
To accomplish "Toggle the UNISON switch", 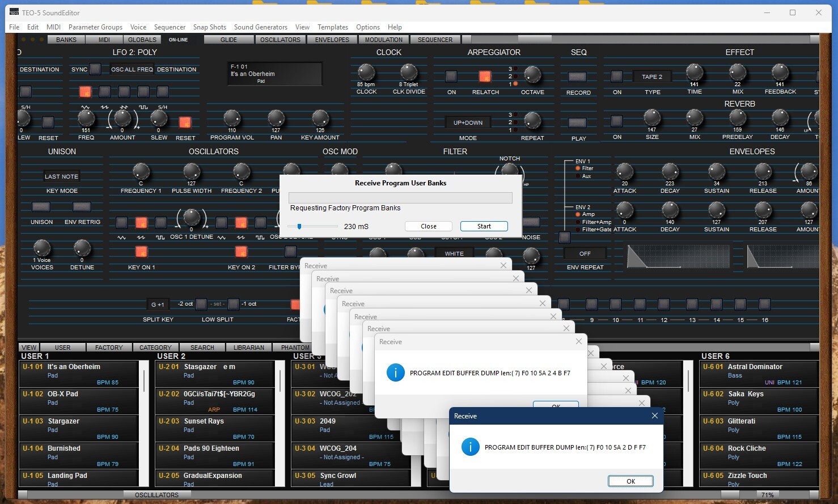I will (41, 206).
